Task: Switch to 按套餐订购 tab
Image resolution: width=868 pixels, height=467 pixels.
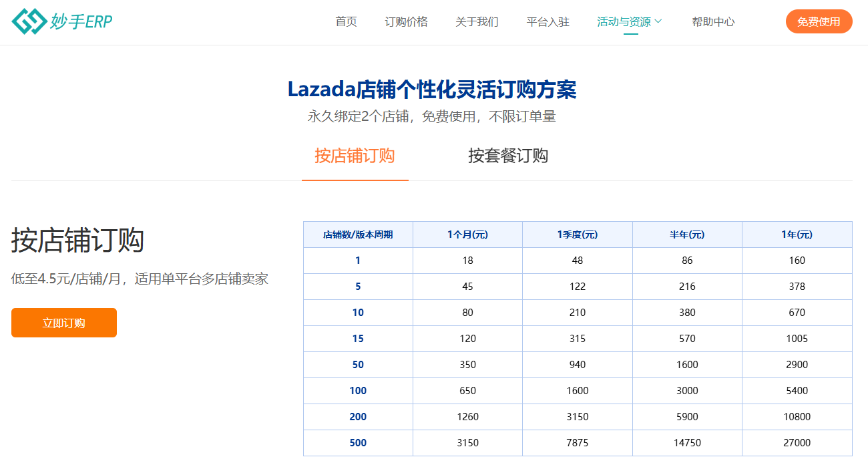Action: [508, 156]
